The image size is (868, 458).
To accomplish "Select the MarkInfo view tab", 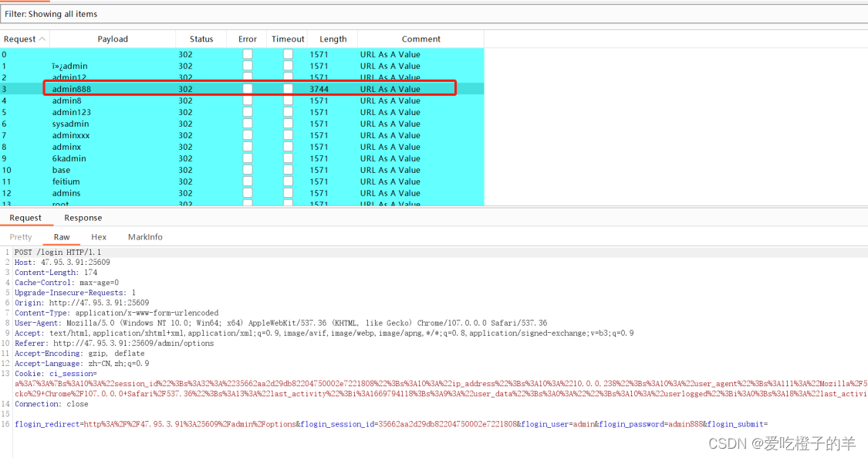I will coord(145,237).
